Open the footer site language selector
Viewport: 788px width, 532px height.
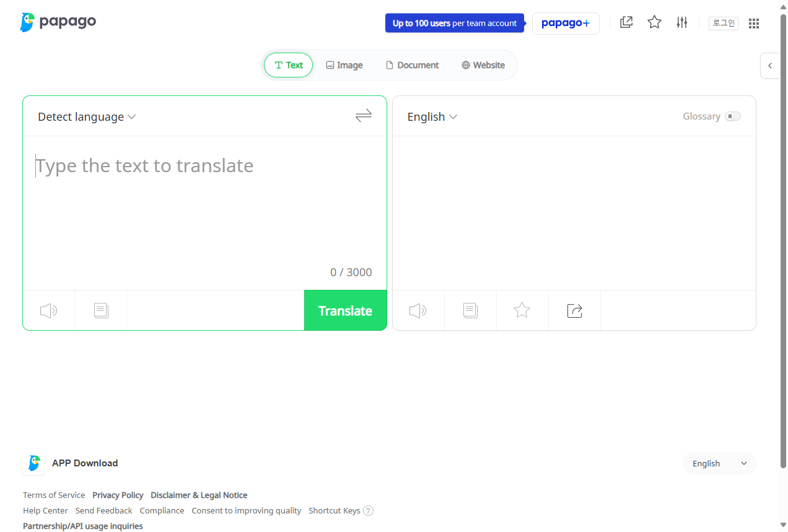point(719,463)
